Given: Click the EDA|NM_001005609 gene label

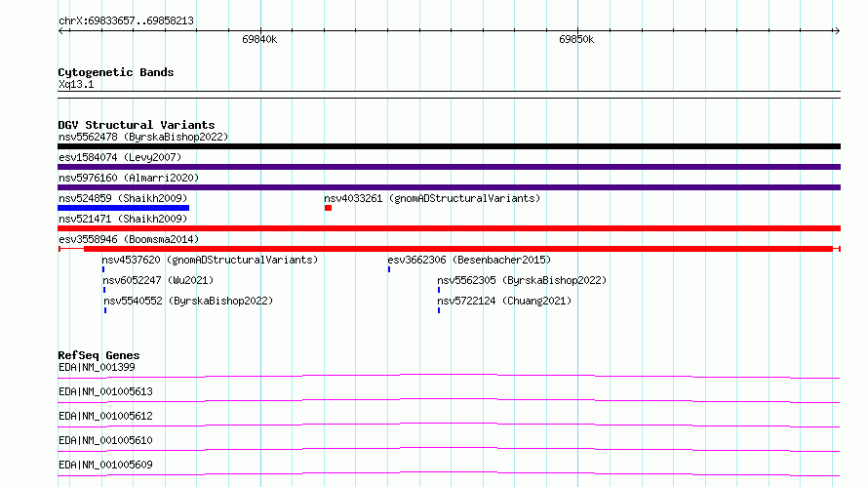Looking at the screenshot, I should click(x=105, y=465).
